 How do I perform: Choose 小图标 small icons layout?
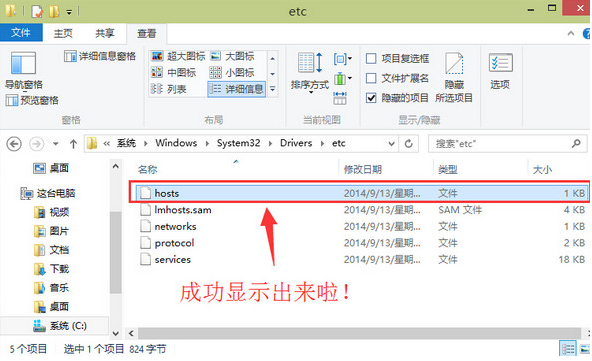click(x=233, y=73)
